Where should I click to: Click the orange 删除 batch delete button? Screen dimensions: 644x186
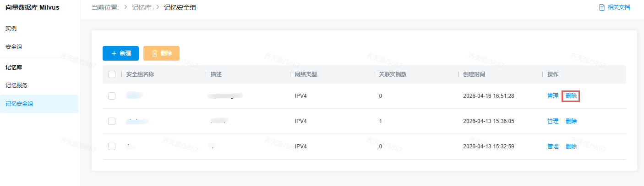(x=161, y=53)
